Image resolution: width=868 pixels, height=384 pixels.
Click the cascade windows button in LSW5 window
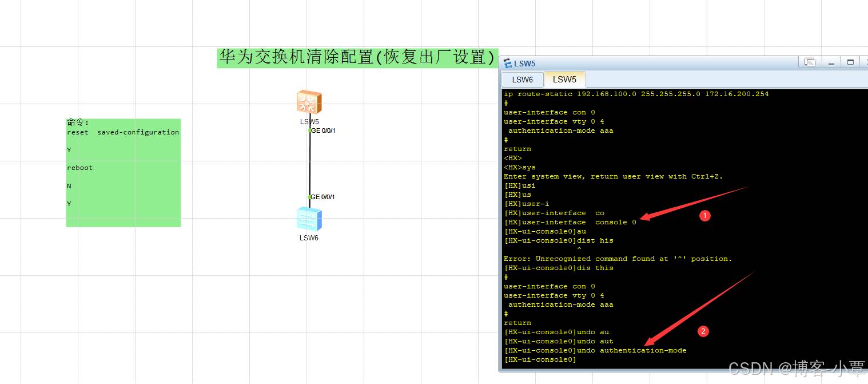point(810,62)
